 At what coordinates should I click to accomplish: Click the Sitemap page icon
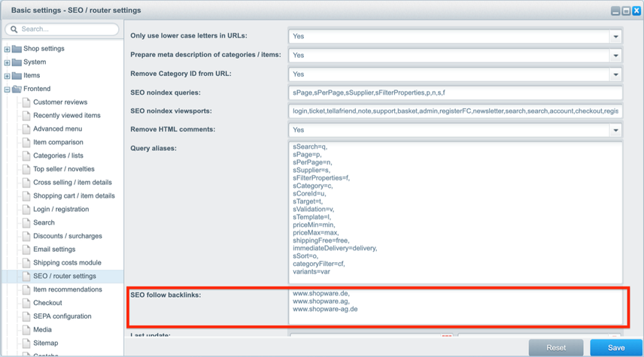[26, 343]
